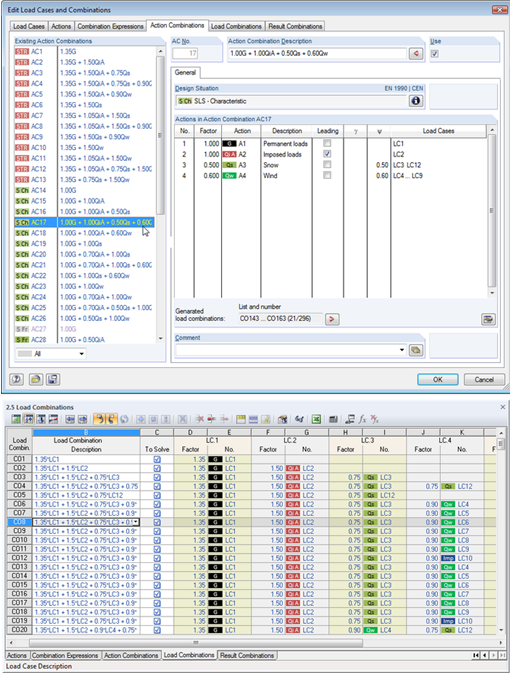Click the help icon in the dialog footer
The image size is (512, 673).
[x=16, y=379]
